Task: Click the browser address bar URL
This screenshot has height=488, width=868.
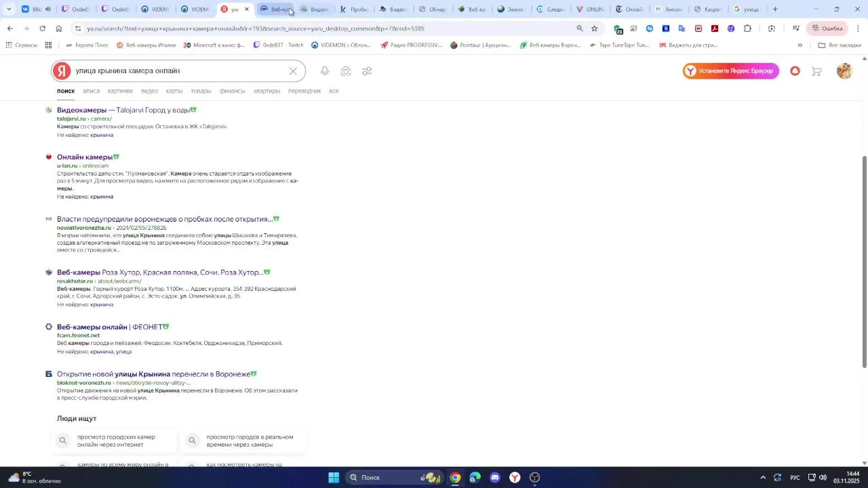Action: click(x=256, y=28)
